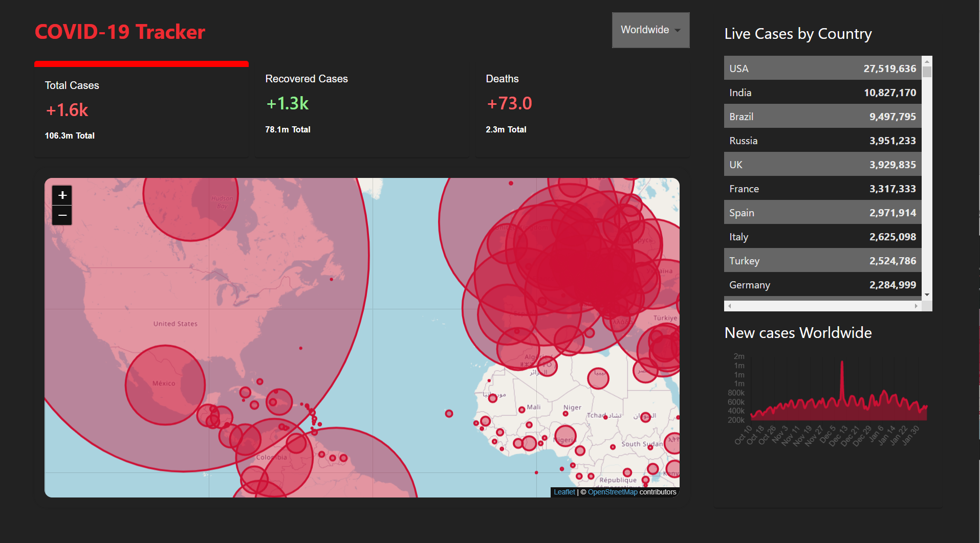Click the UK row in country table
This screenshot has height=543, width=980.
click(x=822, y=164)
